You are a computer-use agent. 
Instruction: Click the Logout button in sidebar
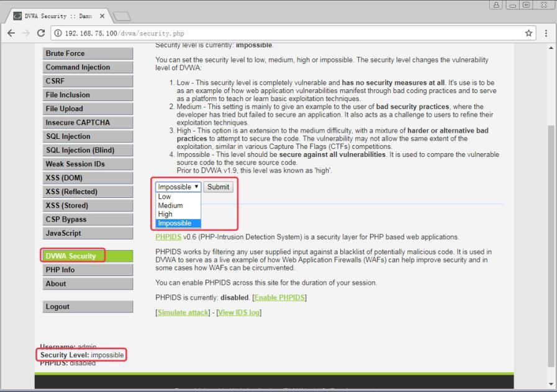click(x=88, y=307)
